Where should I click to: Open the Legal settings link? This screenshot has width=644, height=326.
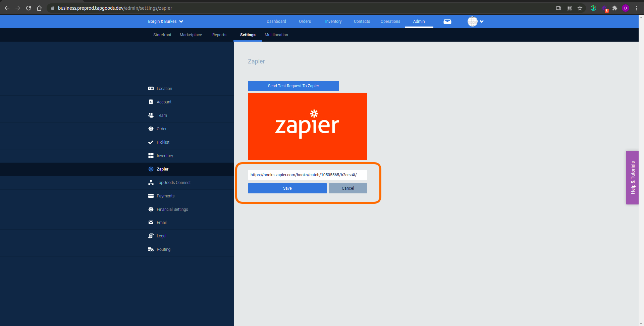(x=161, y=236)
